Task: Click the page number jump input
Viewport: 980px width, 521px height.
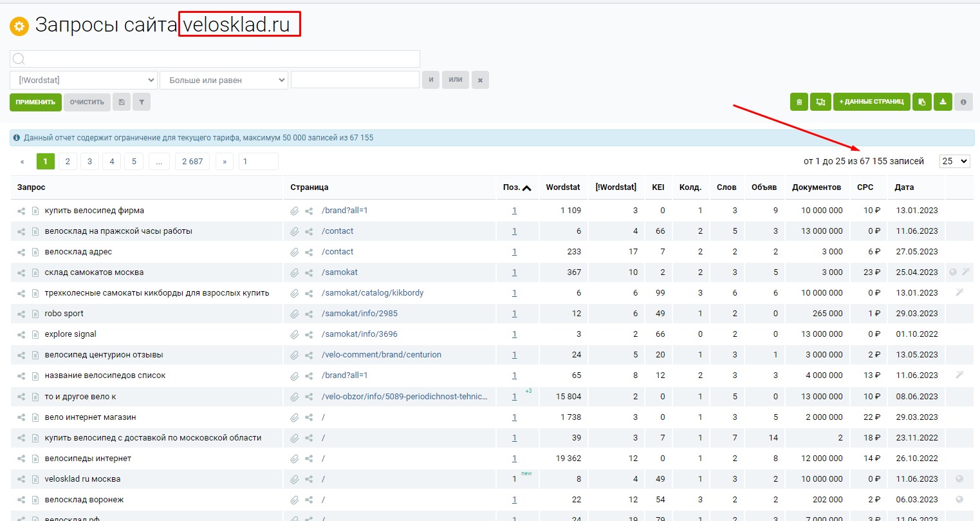Action: (x=258, y=161)
